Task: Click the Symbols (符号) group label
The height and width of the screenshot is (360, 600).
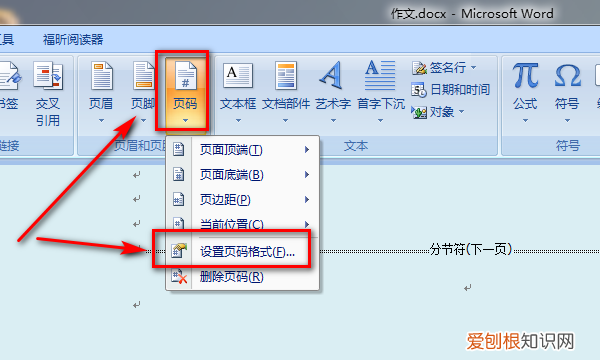Action: point(567,146)
